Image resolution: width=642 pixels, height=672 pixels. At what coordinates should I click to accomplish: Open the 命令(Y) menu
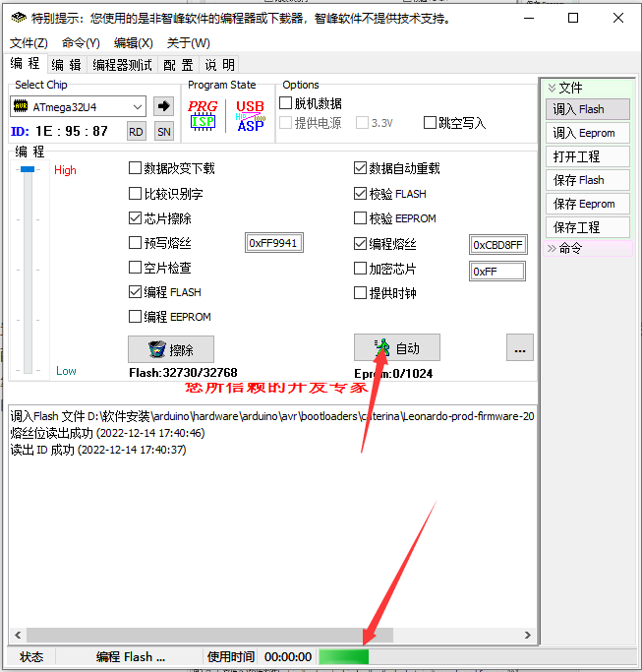81,43
